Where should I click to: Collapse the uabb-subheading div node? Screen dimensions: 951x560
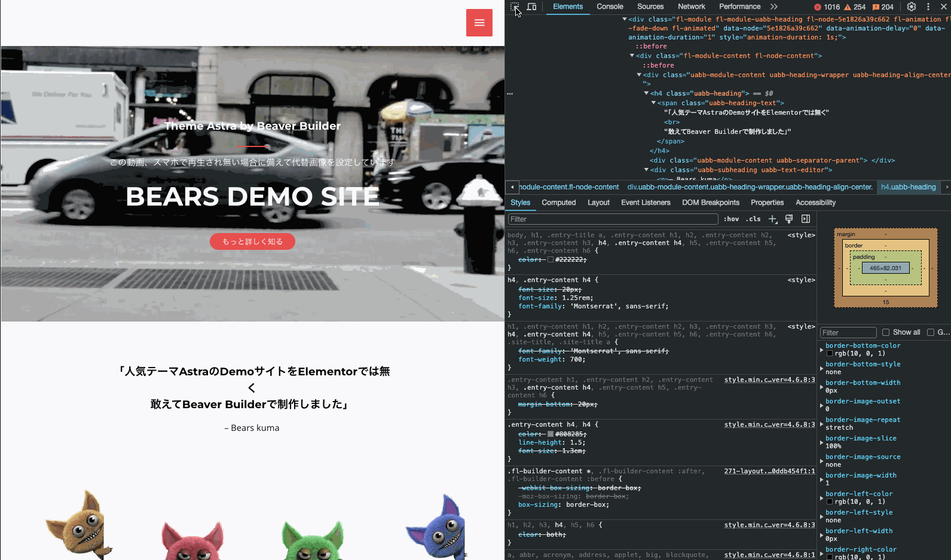tap(646, 170)
